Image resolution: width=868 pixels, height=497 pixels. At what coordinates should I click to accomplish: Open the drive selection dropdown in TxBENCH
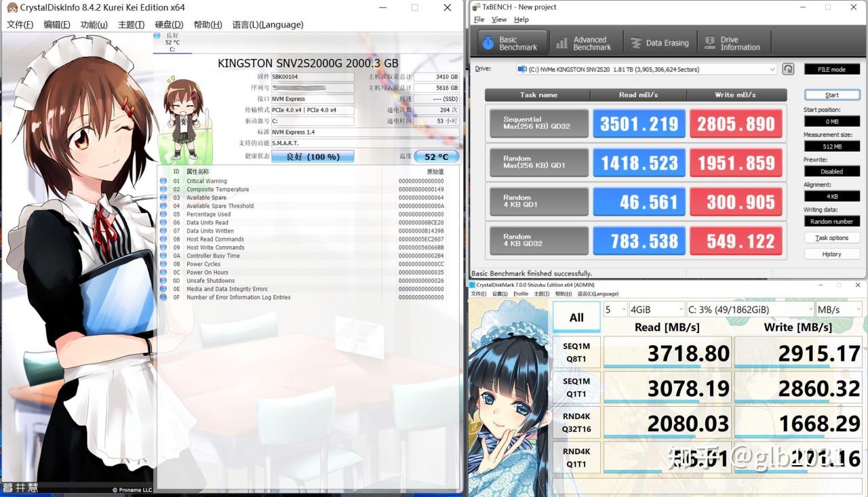pyautogui.click(x=772, y=68)
